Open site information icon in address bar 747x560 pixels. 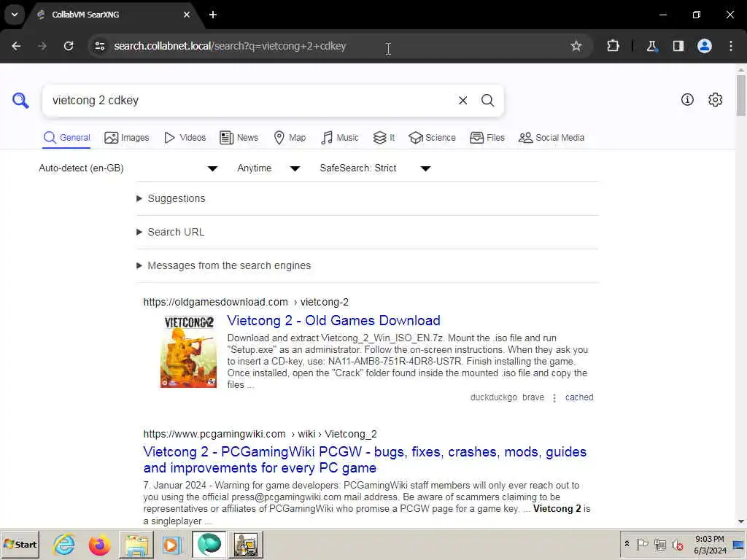pyautogui.click(x=99, y=46)
